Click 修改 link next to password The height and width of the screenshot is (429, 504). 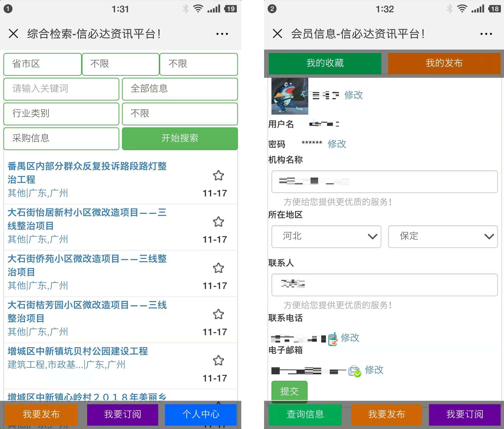coord(337,144)
